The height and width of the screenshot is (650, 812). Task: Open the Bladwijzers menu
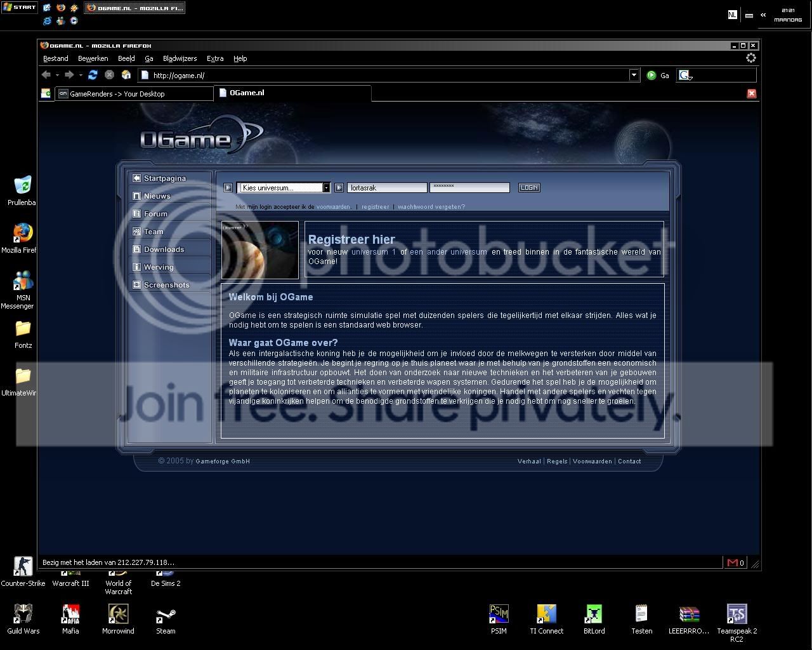pos(180,58)
